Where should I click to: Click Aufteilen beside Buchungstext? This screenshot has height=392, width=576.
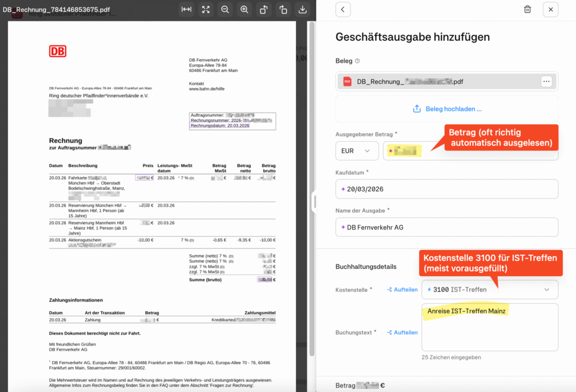click(x=402, y=332)
